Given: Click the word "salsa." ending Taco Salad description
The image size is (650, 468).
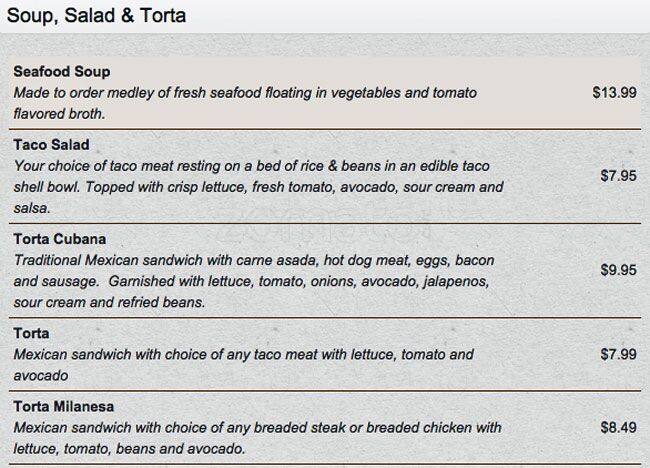Looking at the screenshot, I should click(x=32, y=208).
